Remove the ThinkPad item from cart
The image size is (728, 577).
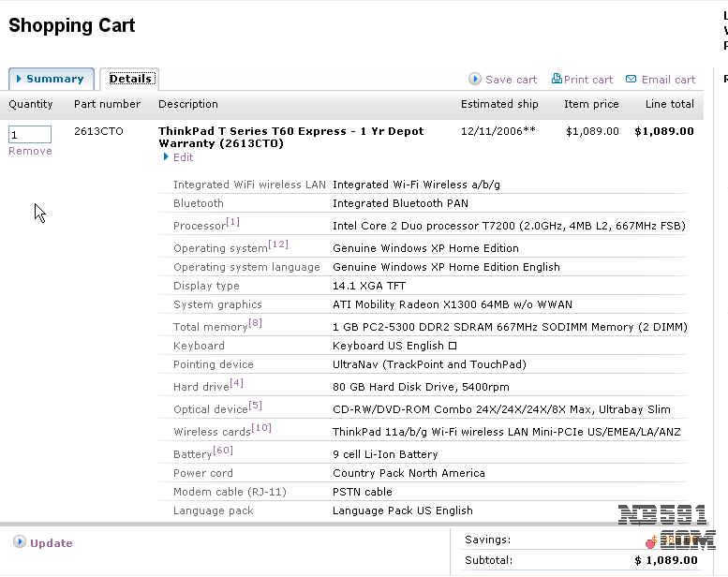30,151
